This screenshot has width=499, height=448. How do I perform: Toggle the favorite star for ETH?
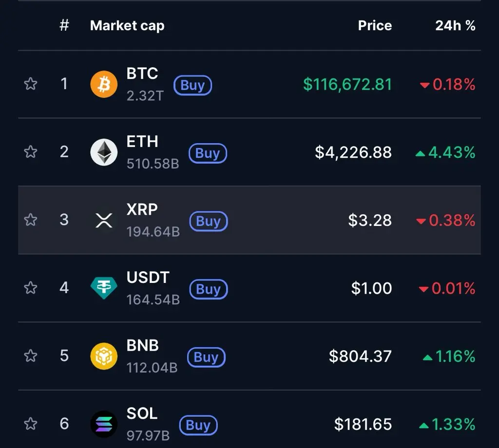pyautogui.click(x=31, y=151)
